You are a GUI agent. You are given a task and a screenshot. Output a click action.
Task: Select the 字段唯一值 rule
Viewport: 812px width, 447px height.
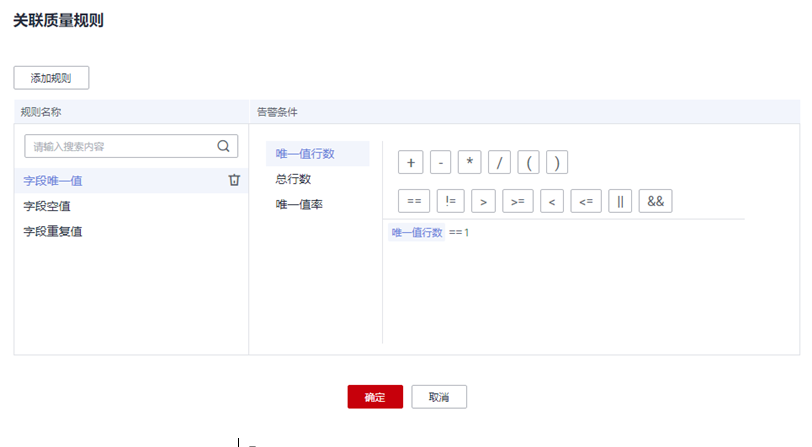(131, 180)
